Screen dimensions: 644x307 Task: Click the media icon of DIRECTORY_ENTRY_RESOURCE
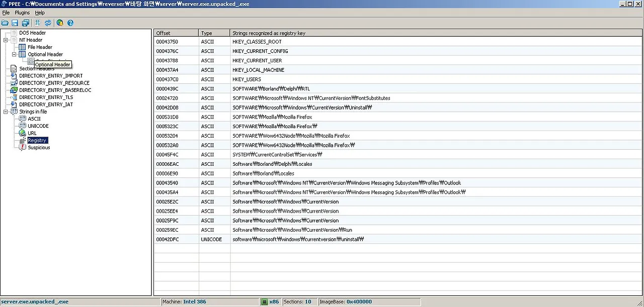[x=14, y=83]
